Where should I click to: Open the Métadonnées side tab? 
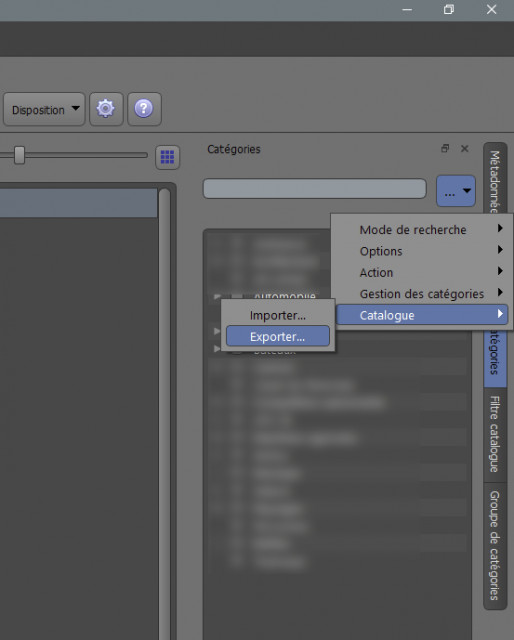495,180
